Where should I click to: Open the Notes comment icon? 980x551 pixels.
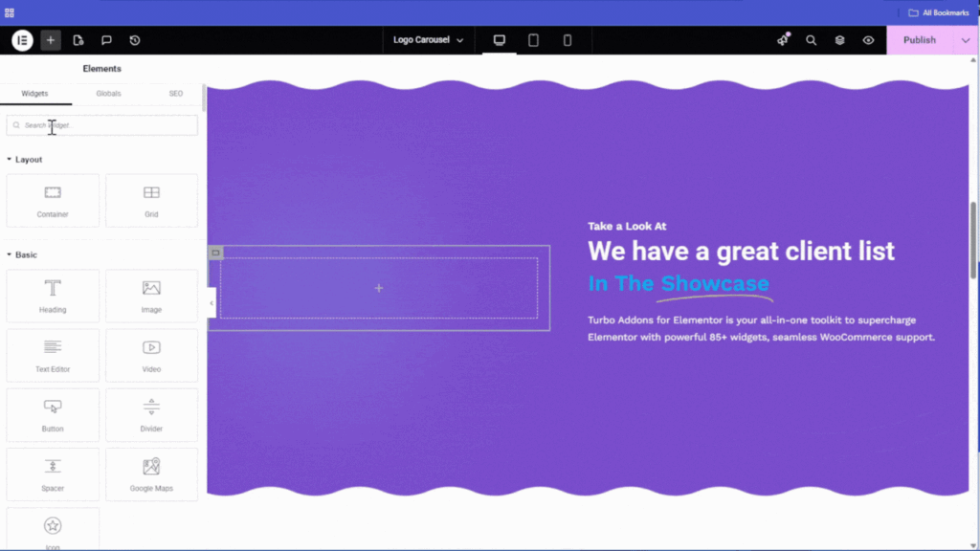click(106, 40)
